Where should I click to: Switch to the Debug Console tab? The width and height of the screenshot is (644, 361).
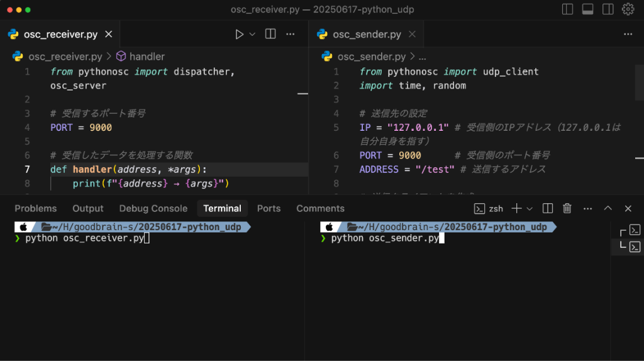pyautogui.click(x=153, y=208)
